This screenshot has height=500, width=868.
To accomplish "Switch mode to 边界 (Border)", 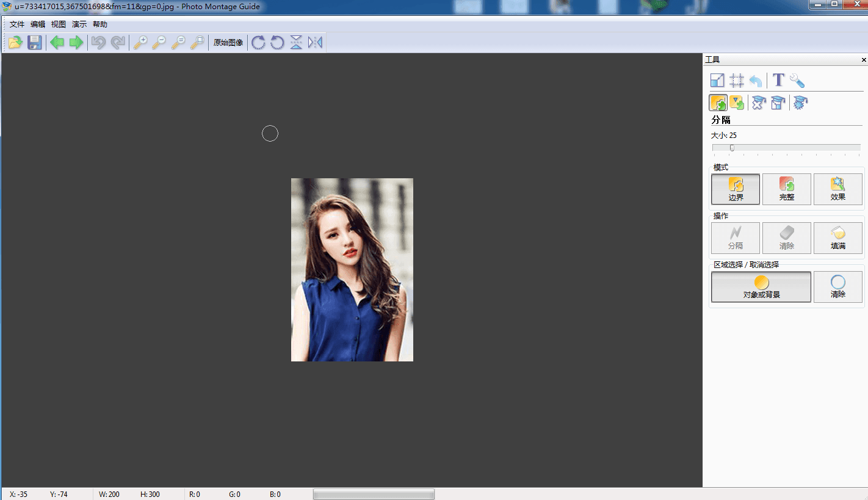I will point(736,189).
